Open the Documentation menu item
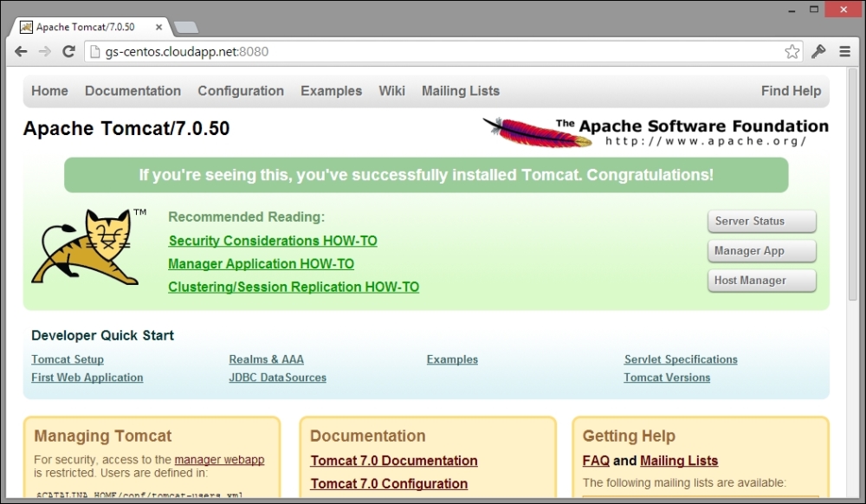 132,91
